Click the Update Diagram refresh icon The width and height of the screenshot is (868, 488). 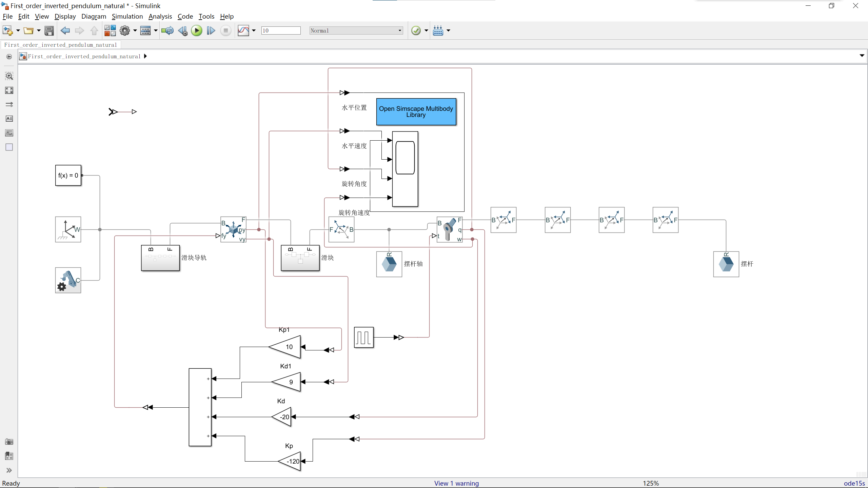click(167, 30)
